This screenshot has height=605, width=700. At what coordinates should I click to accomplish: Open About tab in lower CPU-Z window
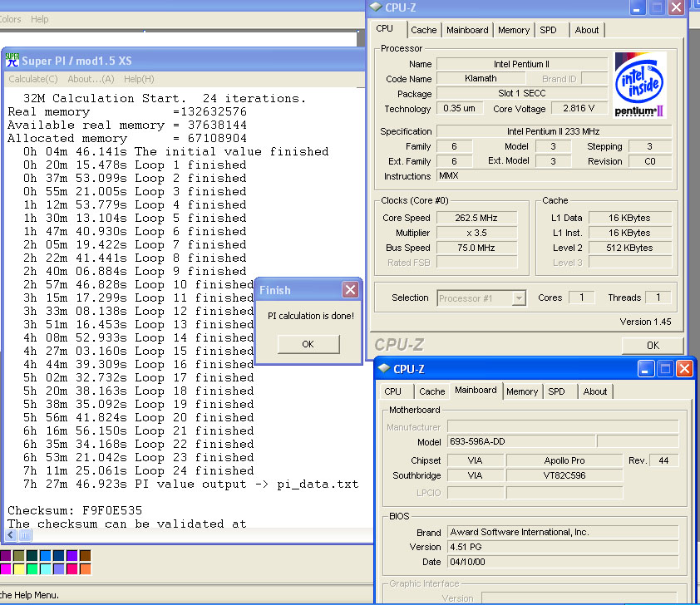point(595,391)
